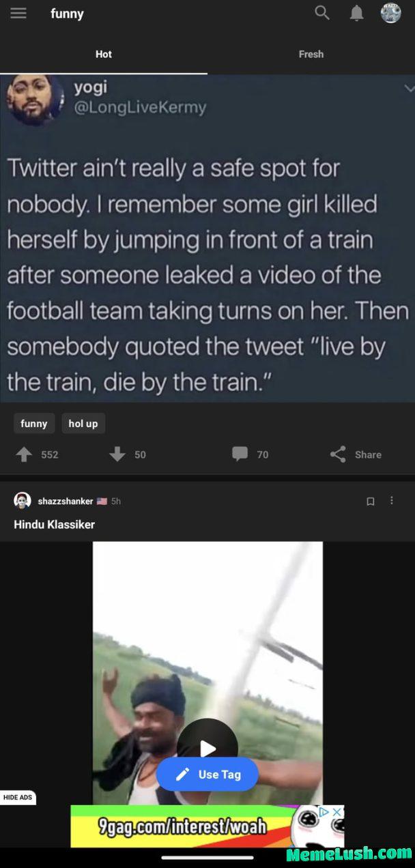Stay on the Hot tab
Screen dimensions: 415x868
pyautogui.click(x=104, y=54)
